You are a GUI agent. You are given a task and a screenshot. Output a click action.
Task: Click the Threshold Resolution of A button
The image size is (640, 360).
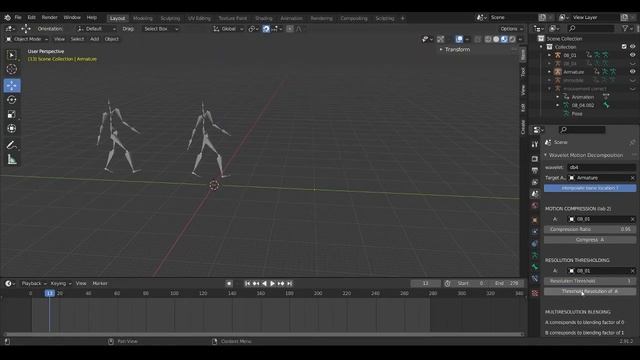click(x=590, y=291)
